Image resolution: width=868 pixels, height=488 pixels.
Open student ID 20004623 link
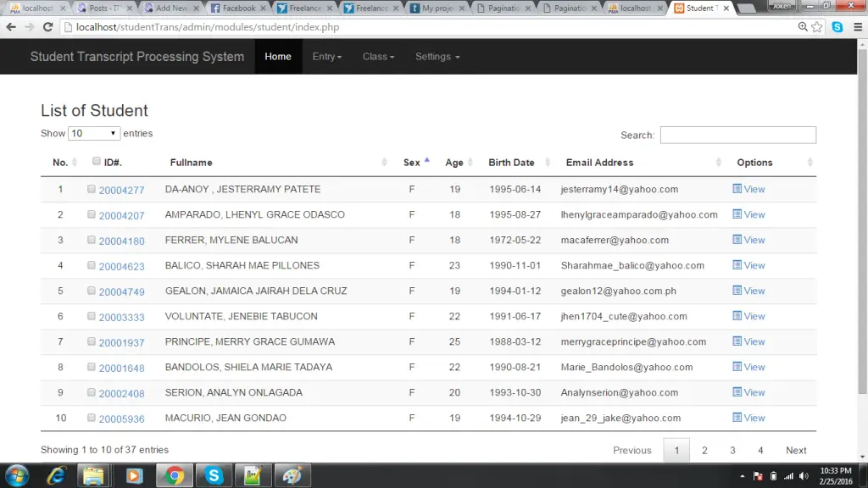pos(121,266)
